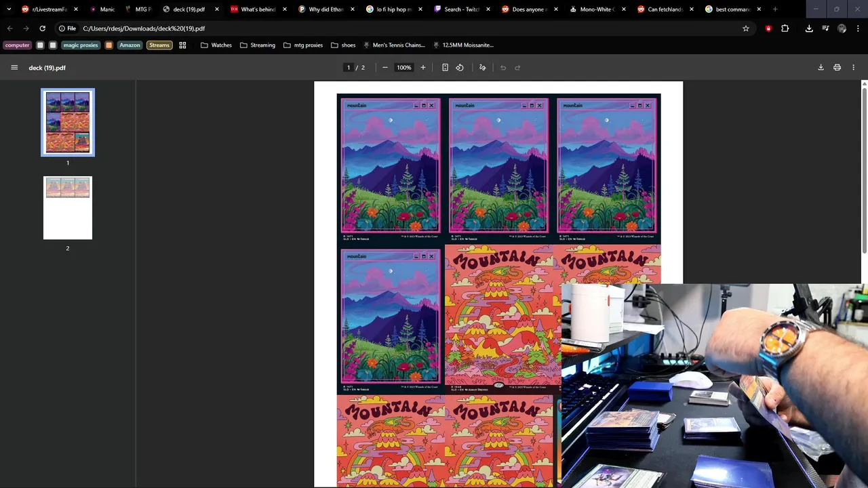This screenshot has height=488, width=868.
Task: Expand the Streams bookmark group
Action: click(x=159, y=45)
